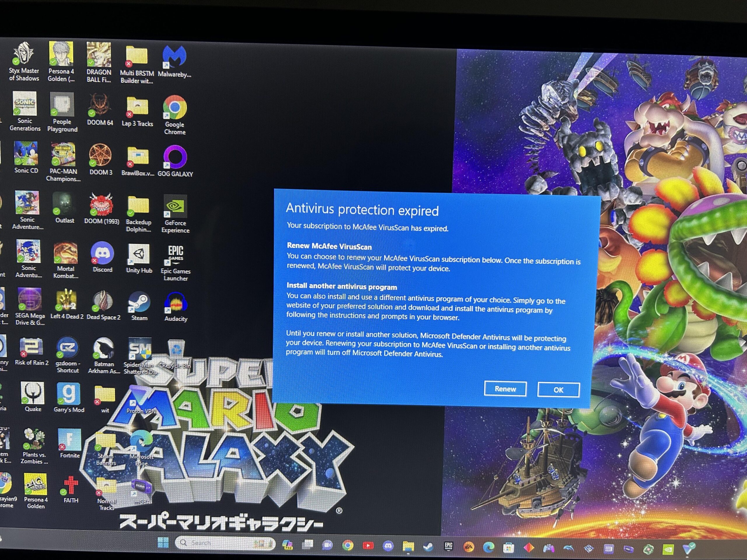The image size is (747, 560).
Task: Open Chrome from the taskbar
Action: [348, 545]
